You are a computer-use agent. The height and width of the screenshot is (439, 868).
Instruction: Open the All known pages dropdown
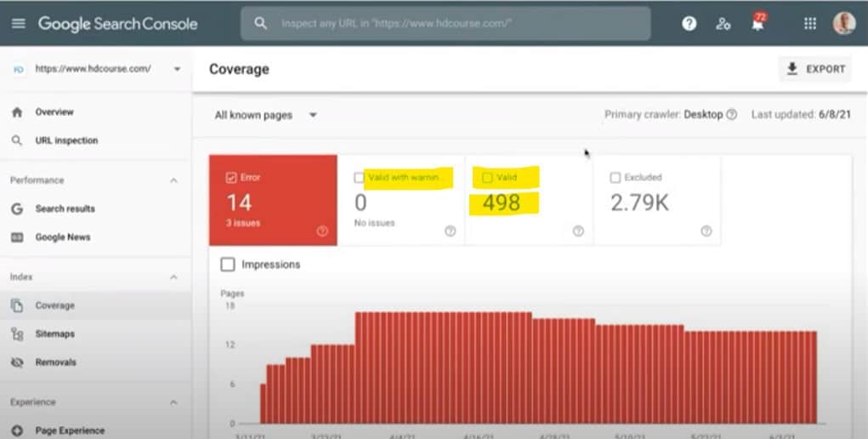tap(266, 116)
